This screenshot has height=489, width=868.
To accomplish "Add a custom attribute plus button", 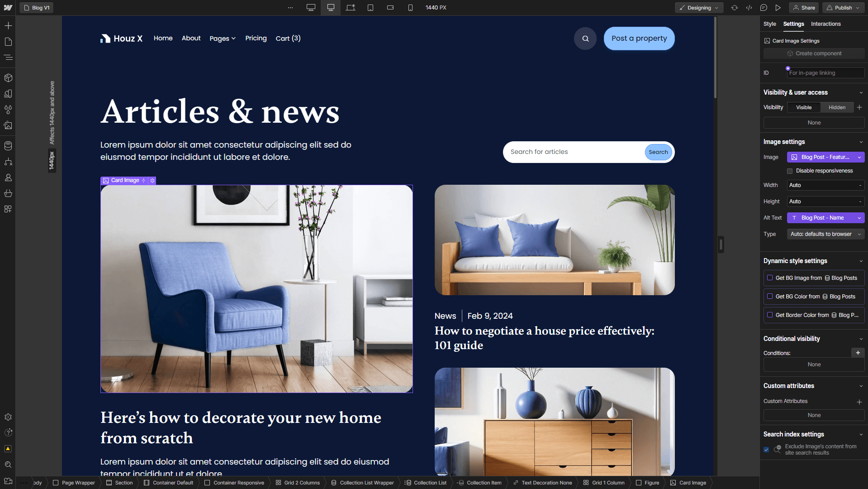I will 859,402.
